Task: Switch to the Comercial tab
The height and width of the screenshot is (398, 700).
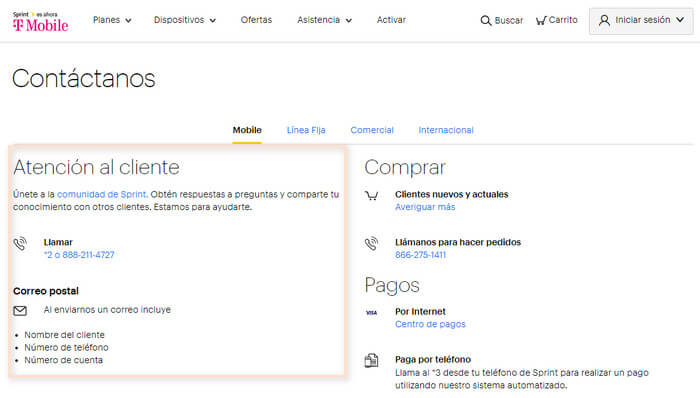Action: pos(372,130)
